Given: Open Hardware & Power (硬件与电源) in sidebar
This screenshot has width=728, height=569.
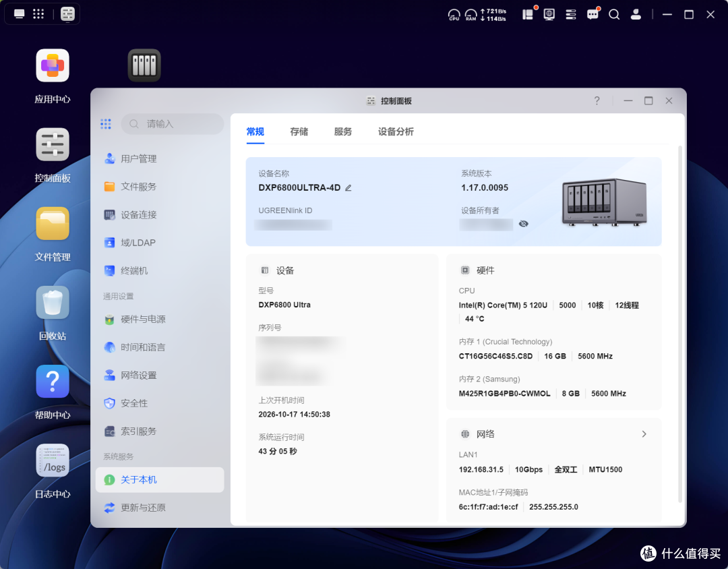Looking at the screenshot, I should [x=160, y=319].
